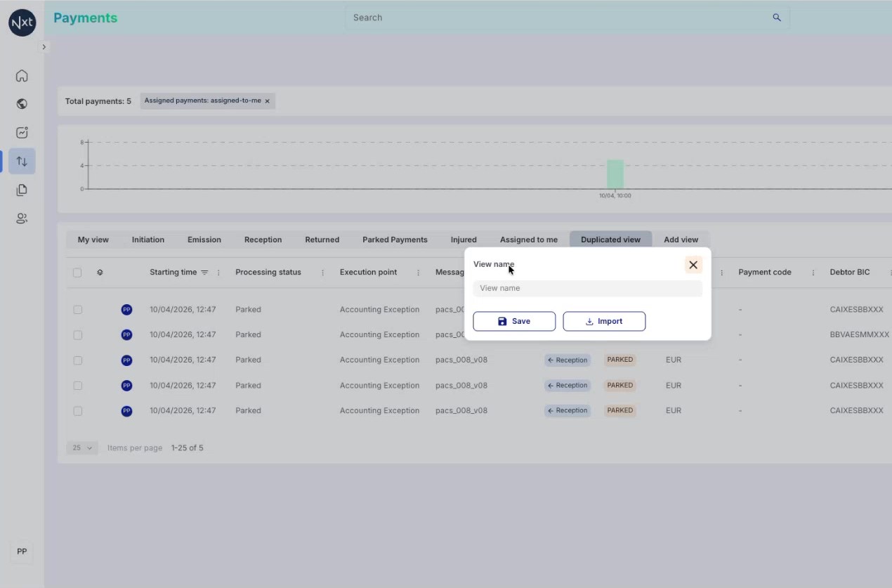This screenshot has width=892, height=588.
Task: Open the Home sidebar icon
Action: (x=22, y=76)
